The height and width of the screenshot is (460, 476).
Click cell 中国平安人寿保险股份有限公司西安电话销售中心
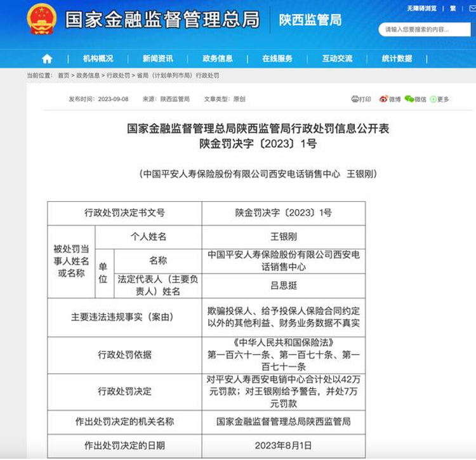[x=283, y=261]
